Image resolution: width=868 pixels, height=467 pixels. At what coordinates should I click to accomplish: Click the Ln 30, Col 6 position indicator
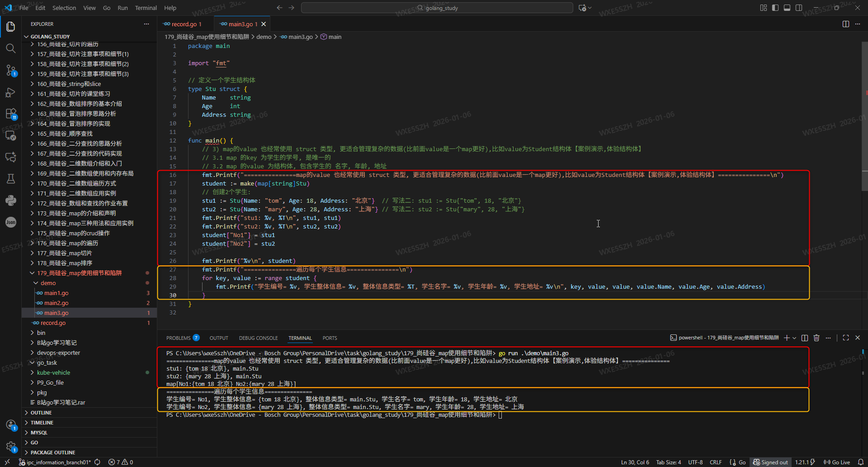coord(635,462)
